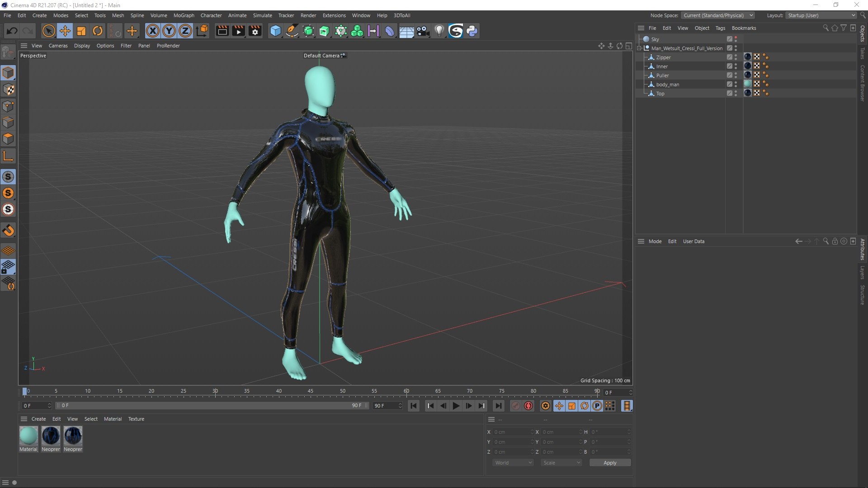This screenshot has height=488, width=868.
Task: Open the Material Manager hamburger menu
Action: 24,419
